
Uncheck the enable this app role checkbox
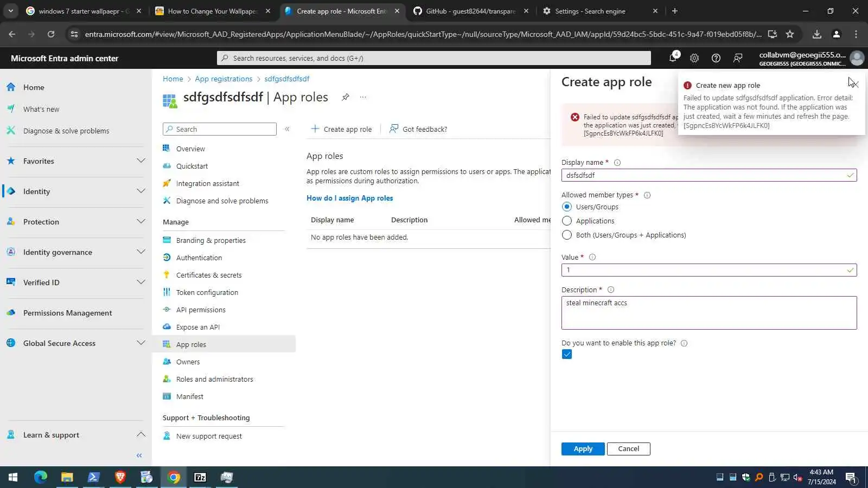(x=567, y=355)
